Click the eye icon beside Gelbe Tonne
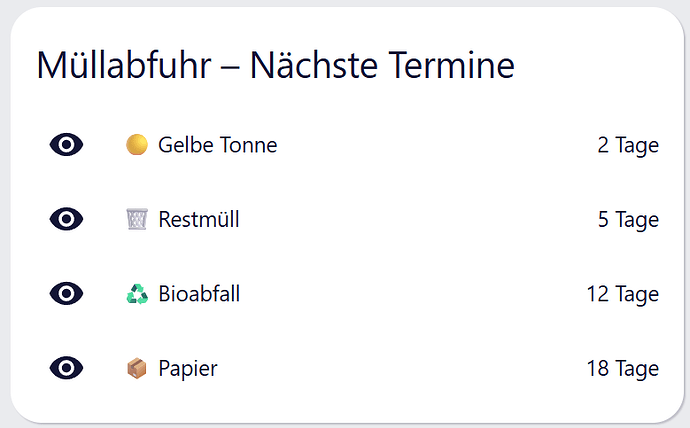 click(x=66, y=145)
